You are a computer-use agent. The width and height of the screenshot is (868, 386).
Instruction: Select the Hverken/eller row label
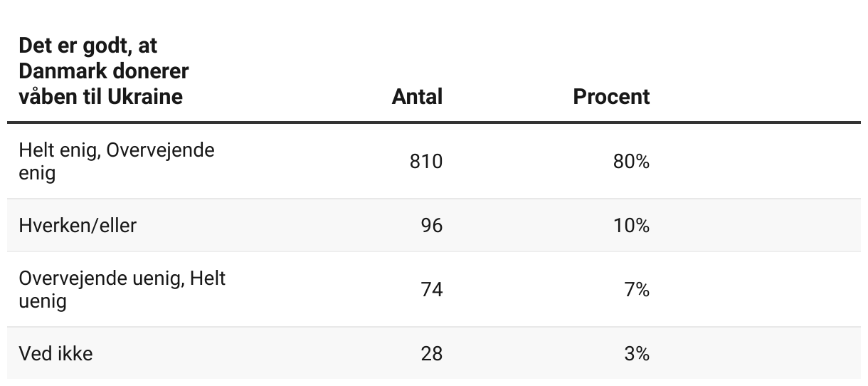pos(78,226)
